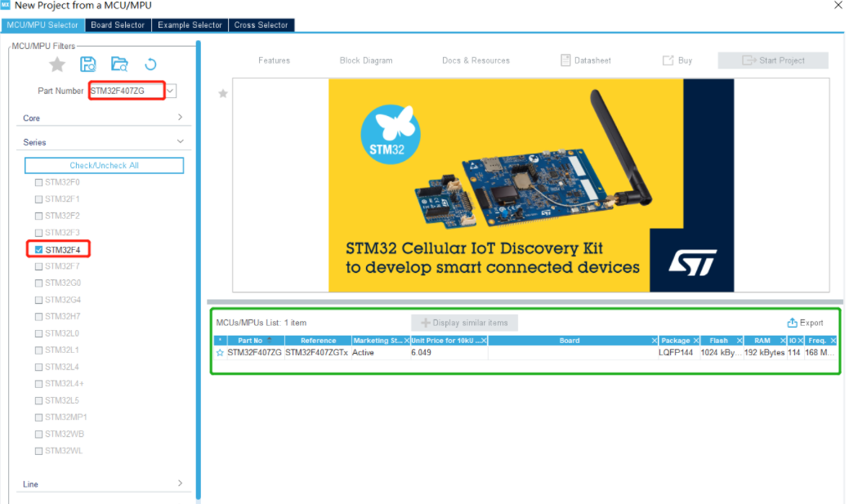Check the STM32F1 series checkbox
The height and width of the screenshot is (504, 849).
click(x=38, y=199)
